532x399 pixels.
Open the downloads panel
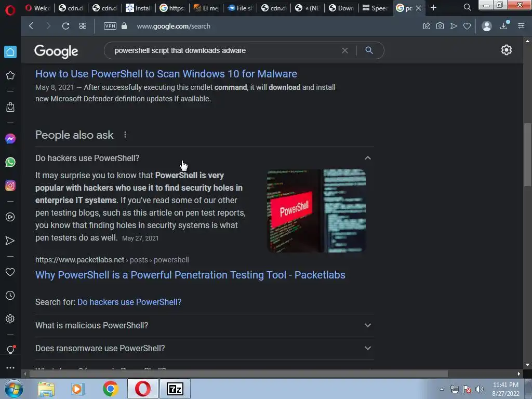click(x=504, y=25)
